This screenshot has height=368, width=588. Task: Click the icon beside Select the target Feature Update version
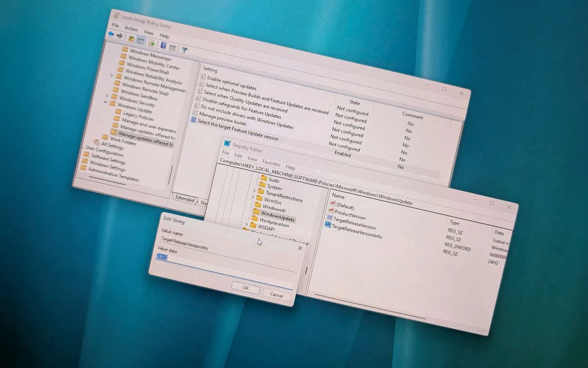194,120
